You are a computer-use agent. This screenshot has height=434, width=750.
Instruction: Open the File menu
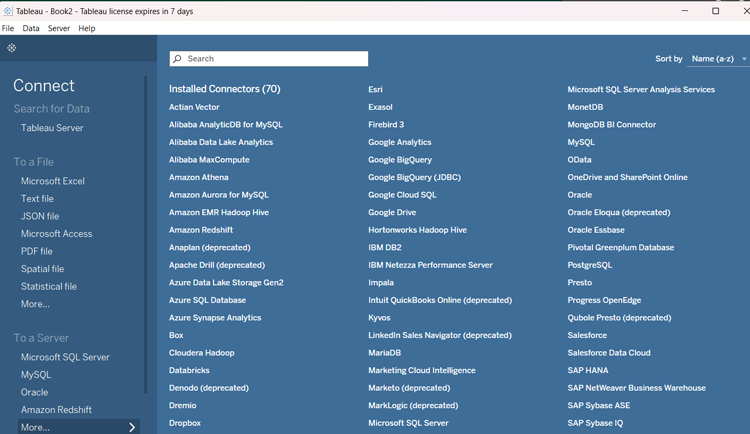[x=8, y=28]
